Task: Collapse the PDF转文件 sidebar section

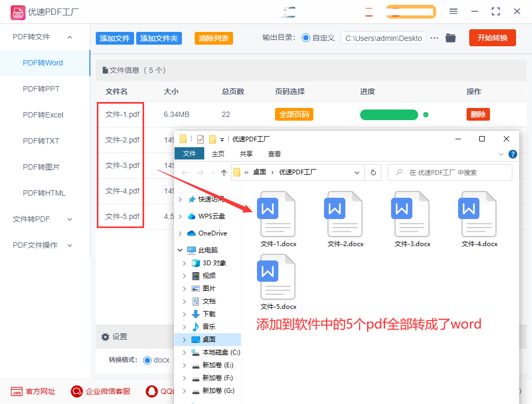Action: tap(70, 37)
